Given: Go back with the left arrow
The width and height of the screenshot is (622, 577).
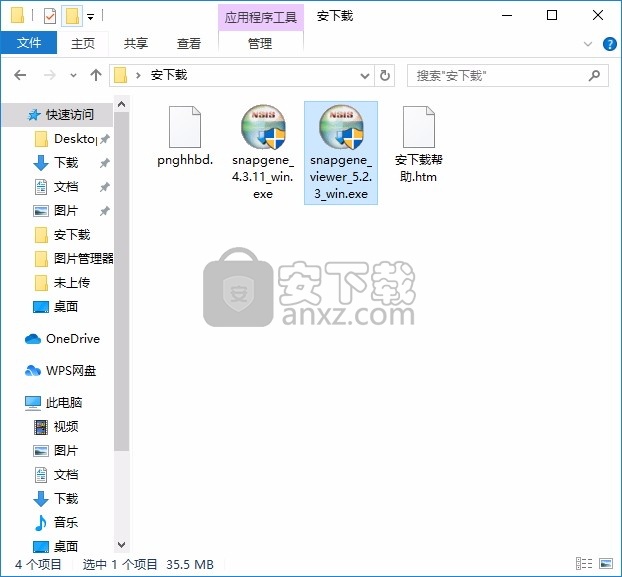Looking at the screenshot, I should pos(20,75).
